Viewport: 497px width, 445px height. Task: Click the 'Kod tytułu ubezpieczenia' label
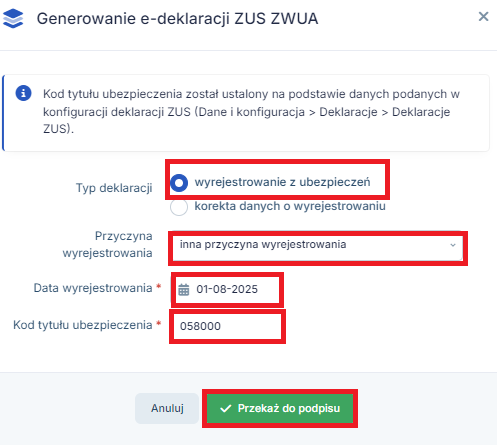[83, 325]
